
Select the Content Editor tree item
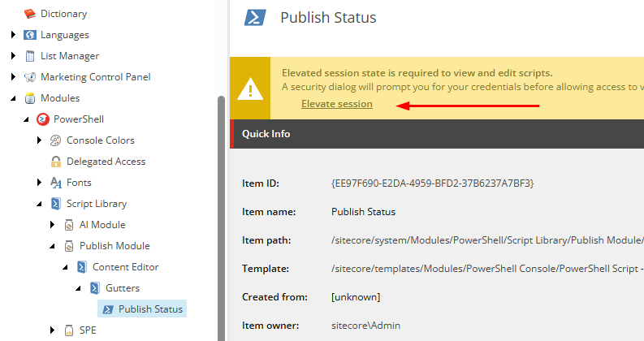(x=125, y=267)
